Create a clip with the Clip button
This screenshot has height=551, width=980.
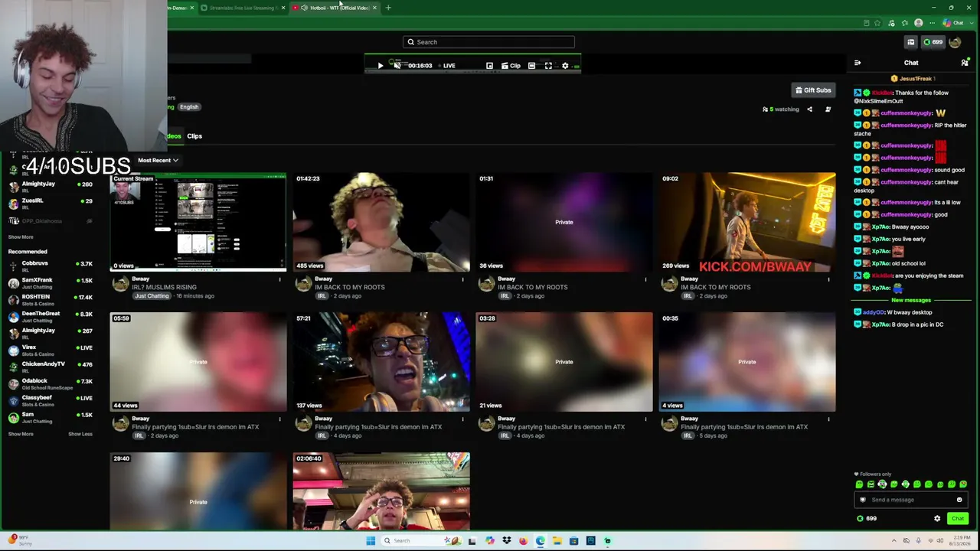click(511, 66)
